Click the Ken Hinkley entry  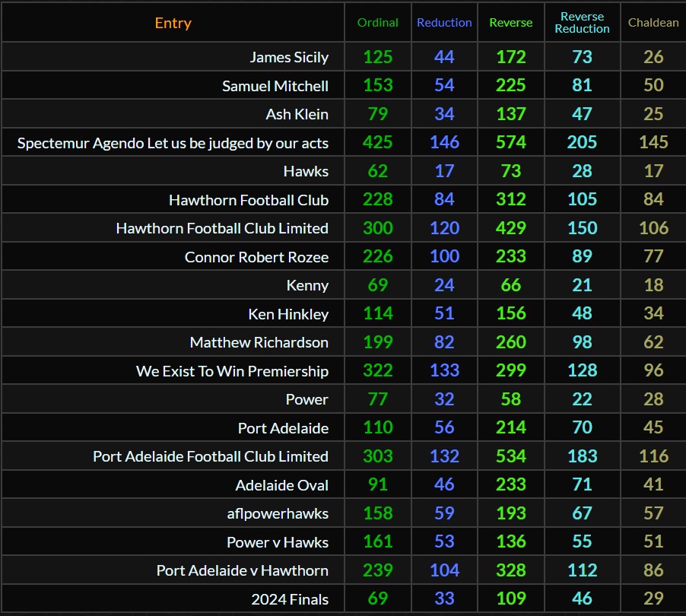(x=288, y=314)
